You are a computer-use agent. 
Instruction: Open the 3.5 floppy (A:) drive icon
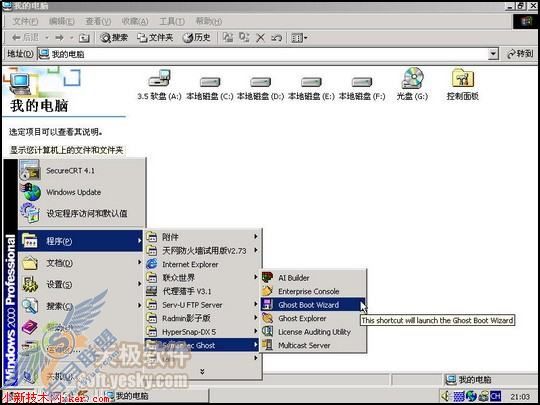(159, 78)
